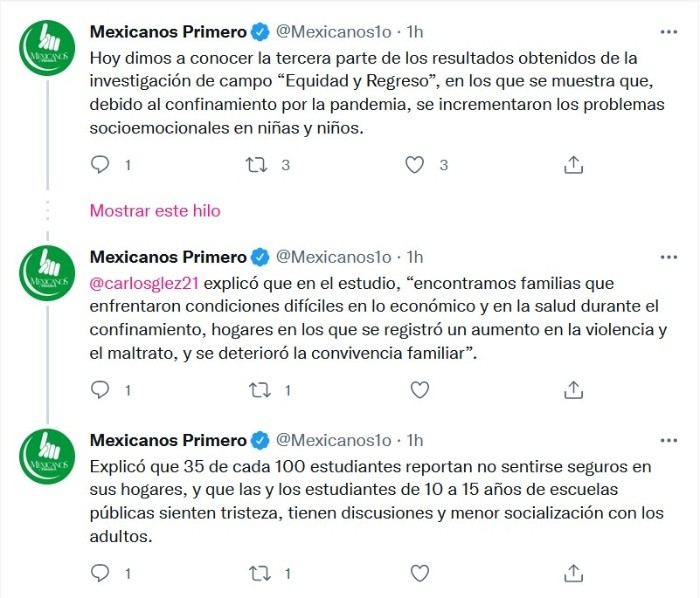The width and height of the screenshot is (700, 598).
Task: Click the Mexicanos Primero name on the second tweet
Action: pos(168,257)
